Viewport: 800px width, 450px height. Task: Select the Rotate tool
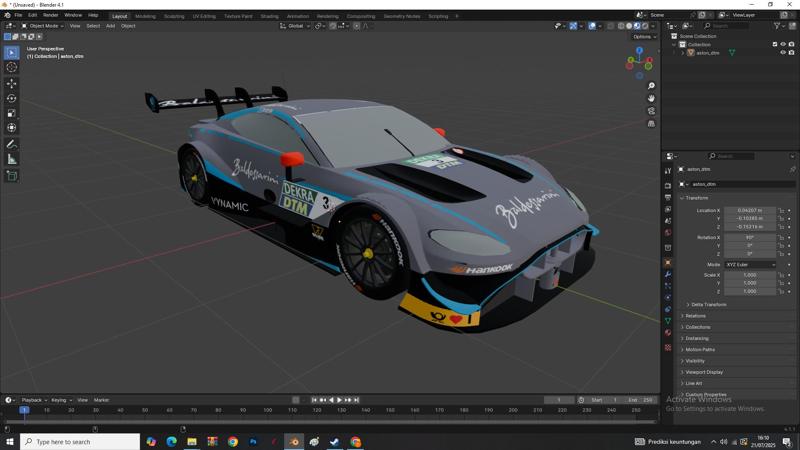pyautogui.click(x=12, y=98)
